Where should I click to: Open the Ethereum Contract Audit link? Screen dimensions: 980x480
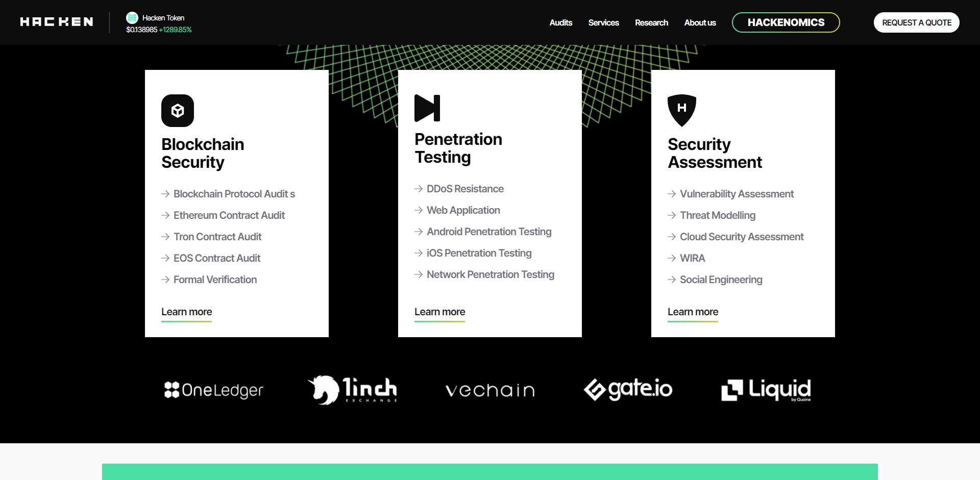[229, 215]
